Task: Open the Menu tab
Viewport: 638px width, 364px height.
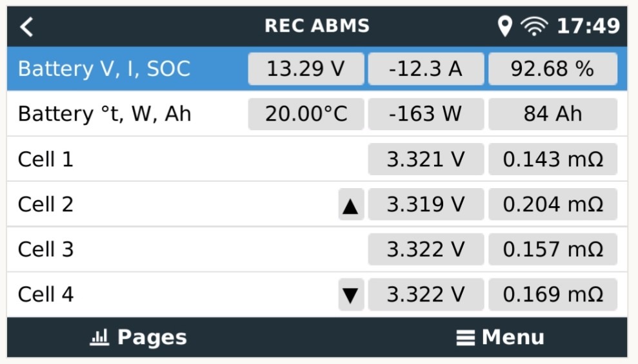Action: coord(501,337)
